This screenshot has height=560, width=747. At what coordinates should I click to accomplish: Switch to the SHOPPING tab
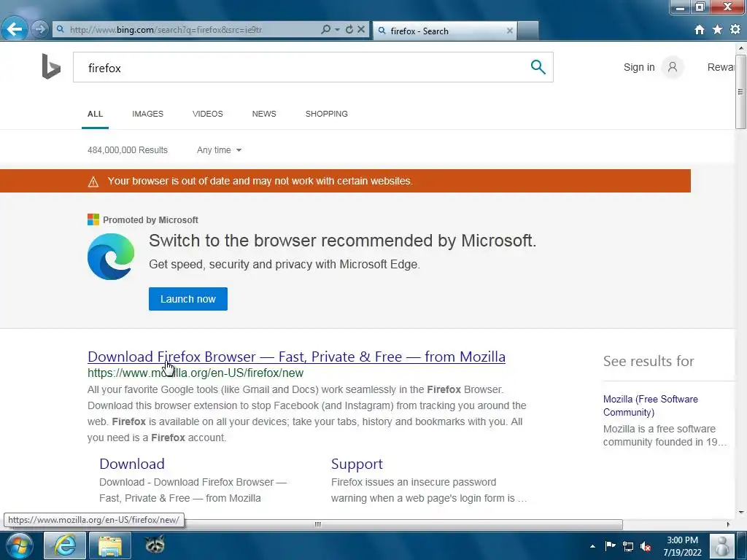(326, 114)
